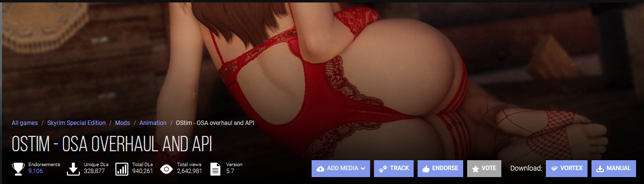Click the version number 5.7
This screenshot has height=184, width=644.
(230, 171)
